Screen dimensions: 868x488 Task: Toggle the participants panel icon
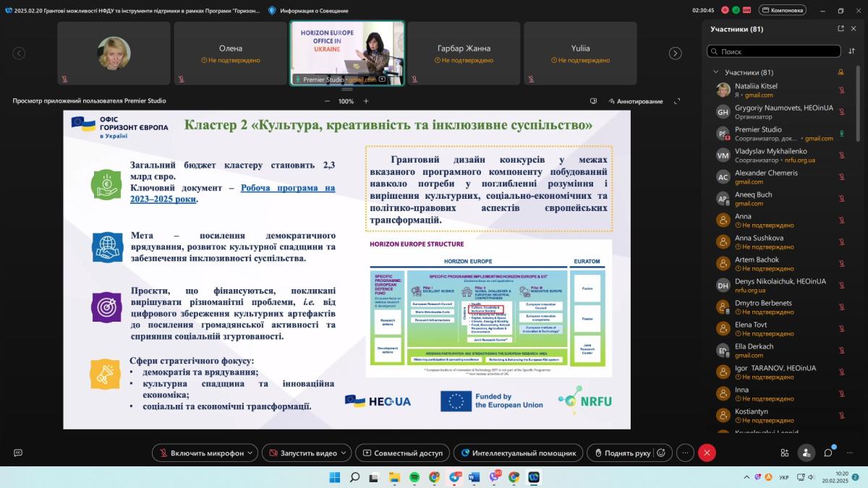coord(806,453)
